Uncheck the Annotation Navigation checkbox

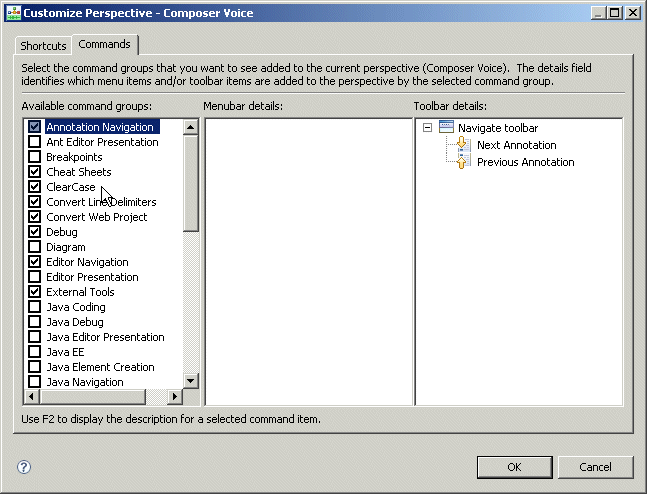[x=35, y=127]
